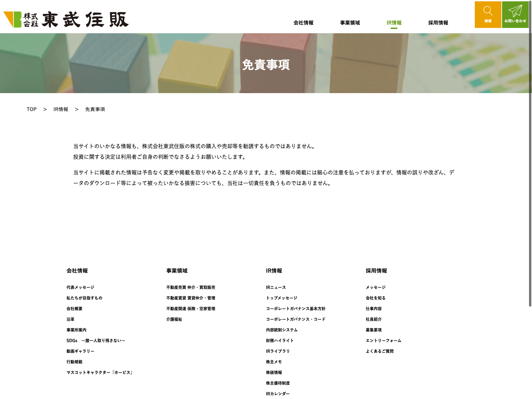Screen dimensions: 532x399
Task: Open the 事業領域 navigation menu
Action: pos(350,23)
